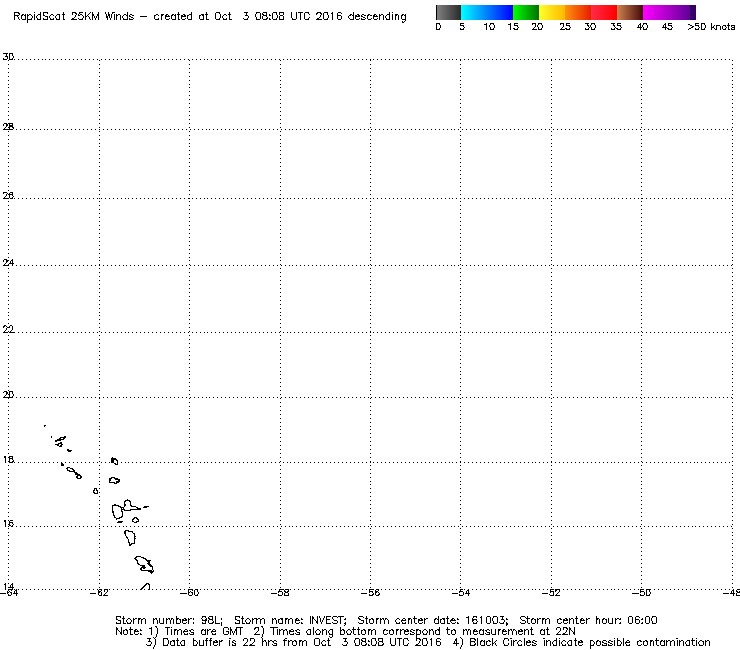Select the brown 35-40 knots legend band
The height and width of the screenshot is (650, 740).
point(630,12)
